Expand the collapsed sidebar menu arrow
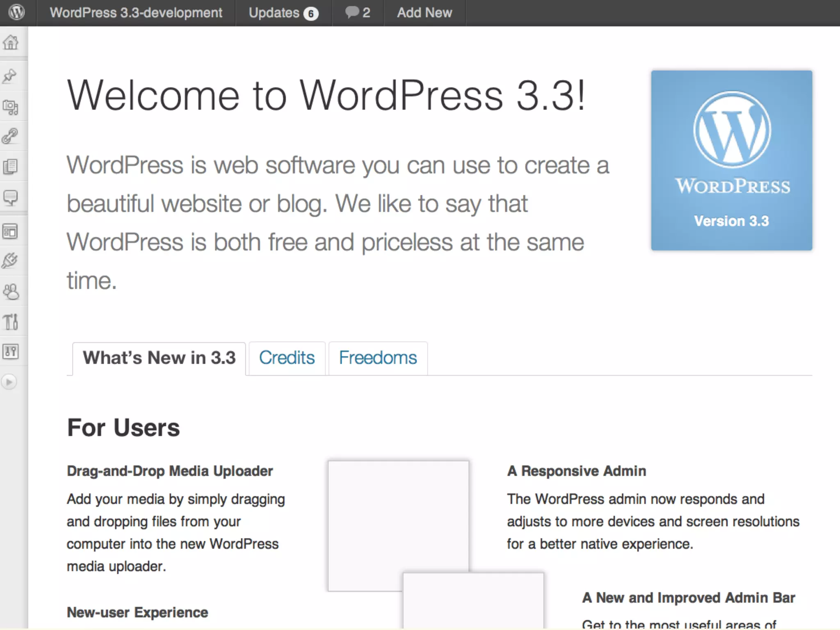The height and width of the screenshot is (630, 840). pos(9,382)
